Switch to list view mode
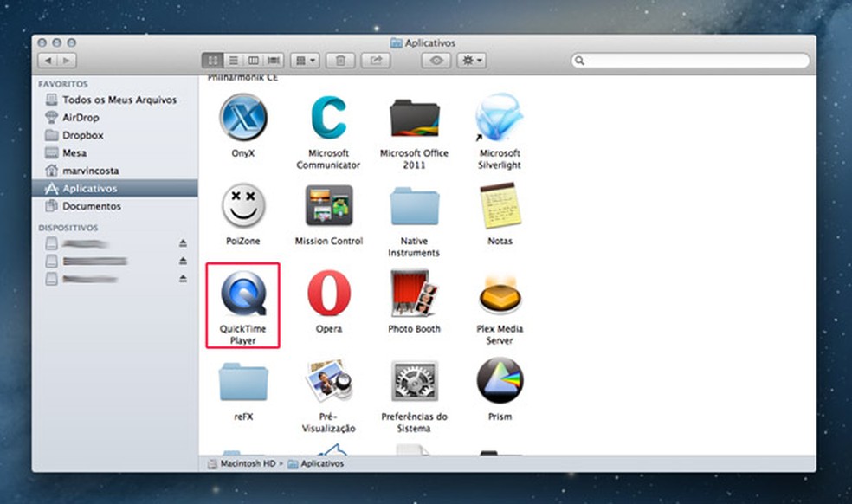Viewport: 852px width, 504px height. (x=233, y=61)
